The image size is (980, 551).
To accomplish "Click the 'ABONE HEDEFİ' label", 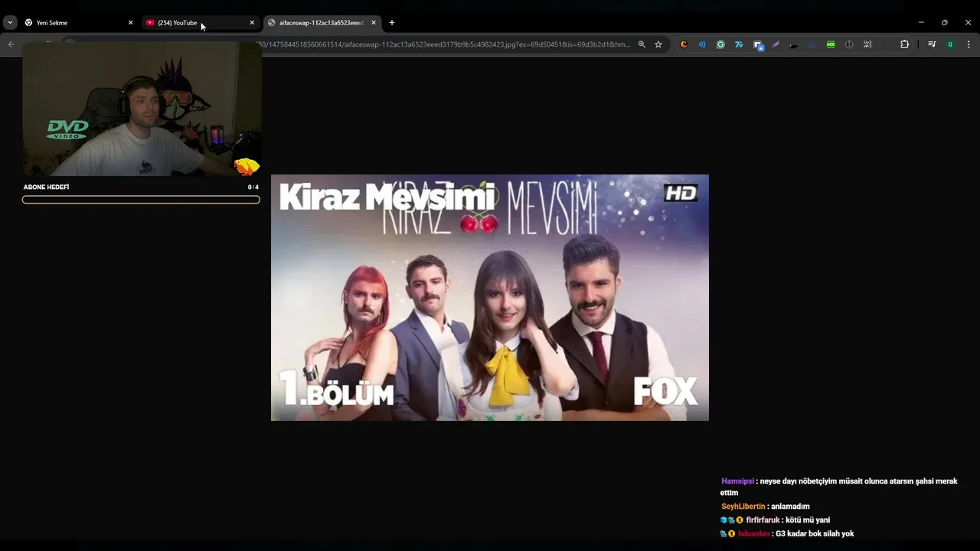I will pyautogui.click(x=46, y=187).
